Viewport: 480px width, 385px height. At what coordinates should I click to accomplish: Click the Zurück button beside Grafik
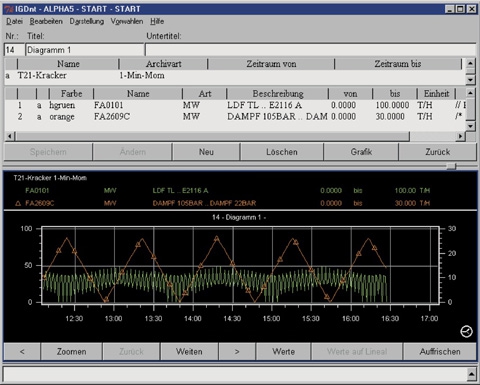click(x=438, y=152)
